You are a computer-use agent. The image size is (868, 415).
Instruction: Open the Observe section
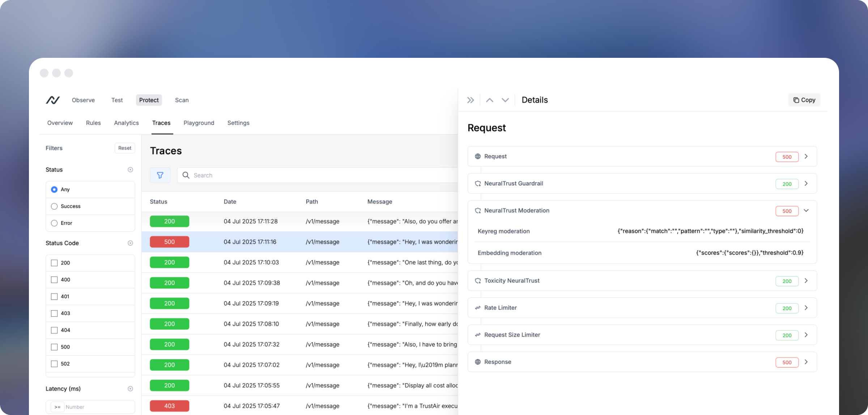[x=83, y=100]
